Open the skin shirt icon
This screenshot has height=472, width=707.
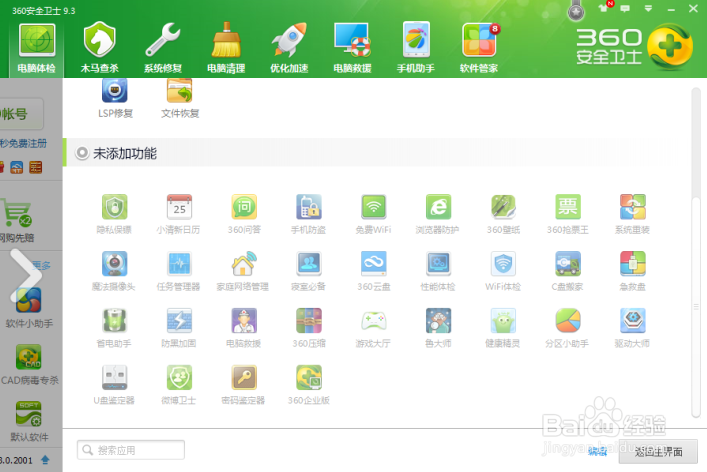pos(603,8)
